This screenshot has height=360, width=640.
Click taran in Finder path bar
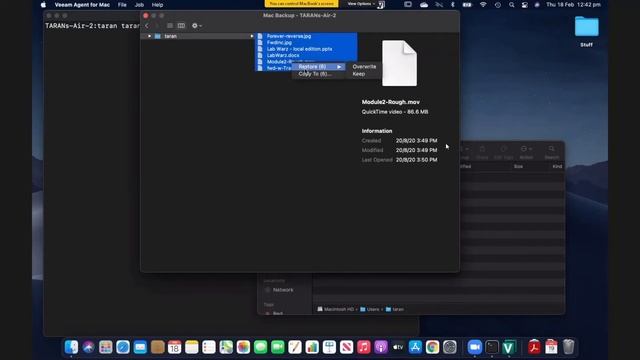click(395, 309)
